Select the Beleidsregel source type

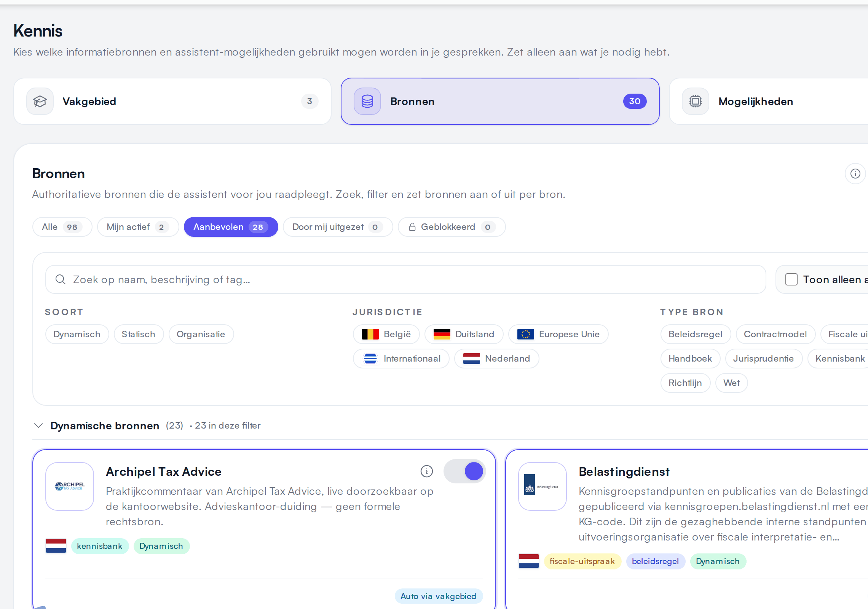[696, 334]
